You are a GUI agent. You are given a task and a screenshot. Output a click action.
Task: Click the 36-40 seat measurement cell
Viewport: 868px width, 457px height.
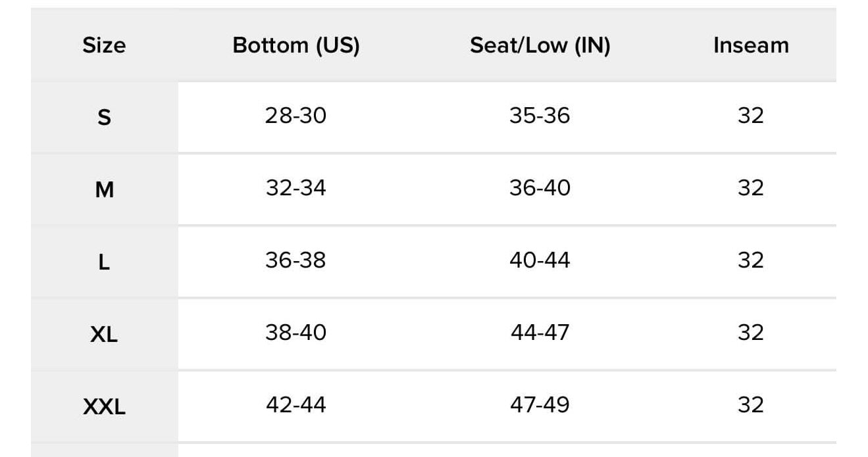[540, 189]
